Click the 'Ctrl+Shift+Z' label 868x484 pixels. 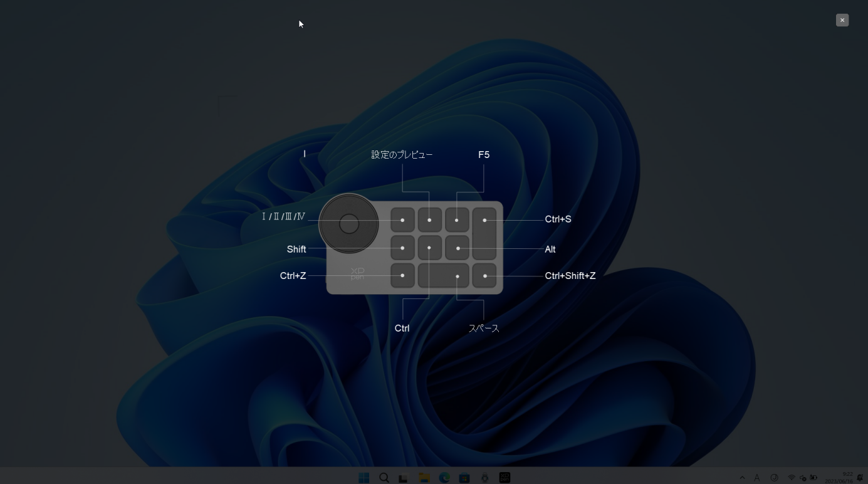coord(570,276)
